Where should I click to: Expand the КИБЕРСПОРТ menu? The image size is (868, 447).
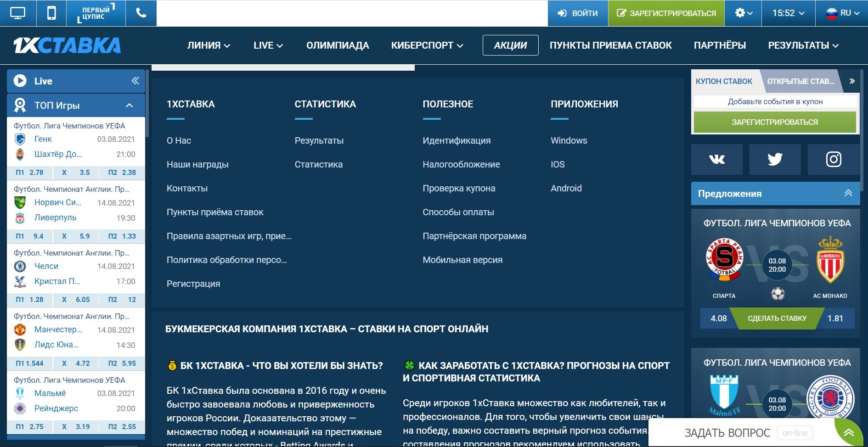click(427, 45)
